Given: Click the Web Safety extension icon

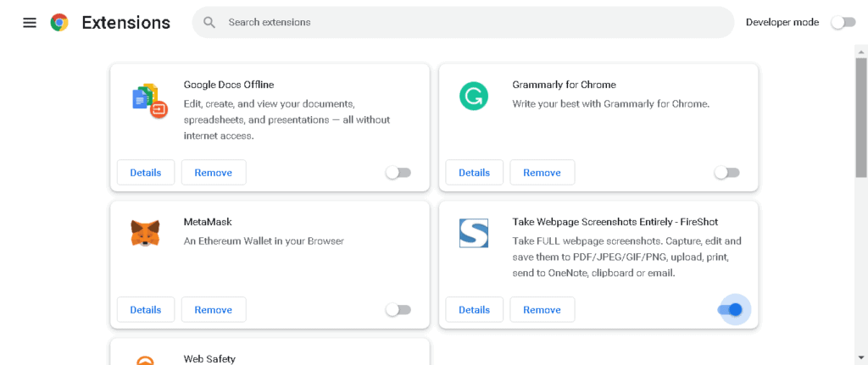Looking at the screenshot, I should tap(145, 361).
